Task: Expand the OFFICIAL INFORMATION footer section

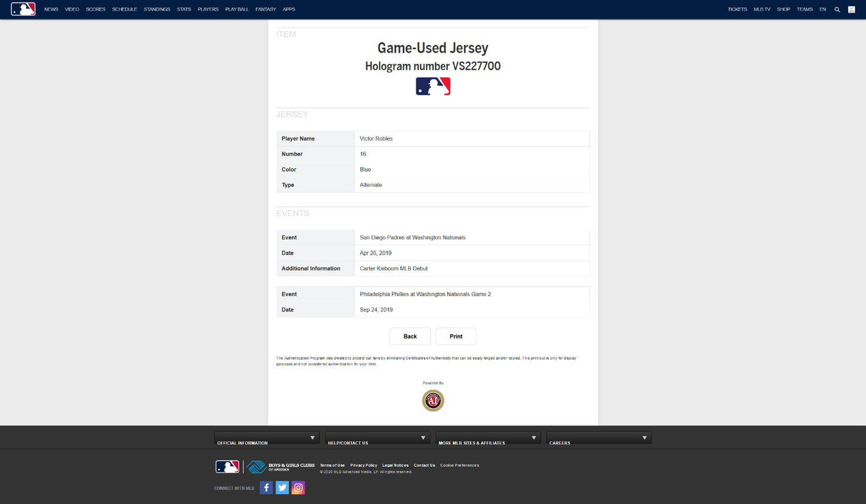Action: [x=266, y=437]
